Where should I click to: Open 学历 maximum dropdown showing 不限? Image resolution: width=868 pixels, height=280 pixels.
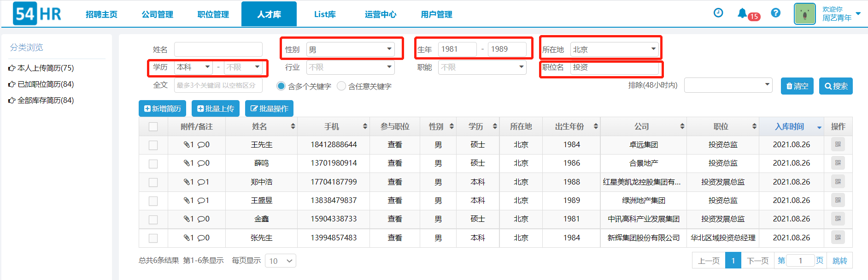(x=243, y=67)
